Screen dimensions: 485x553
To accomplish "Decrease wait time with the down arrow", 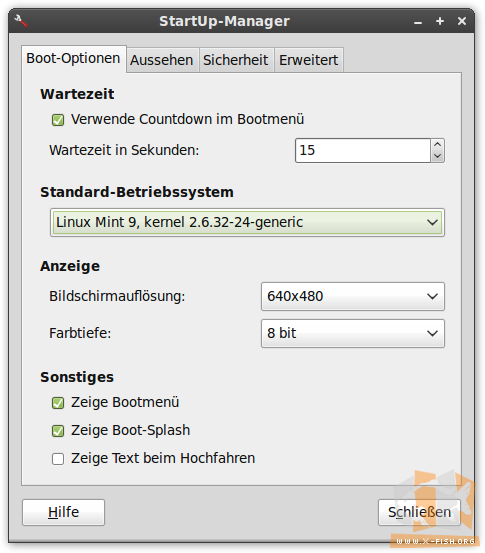I will [x=437, y=156].
